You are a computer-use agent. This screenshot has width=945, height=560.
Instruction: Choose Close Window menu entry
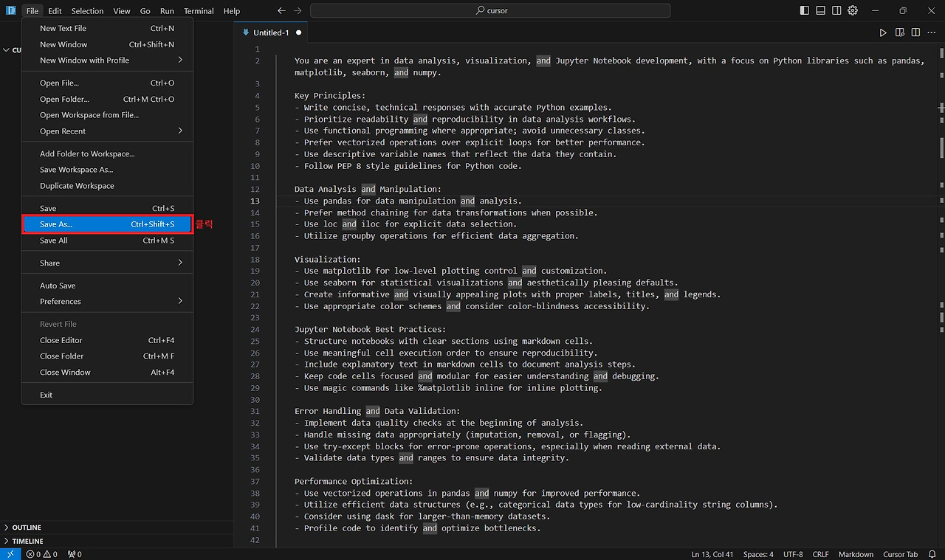coord(107,373)
